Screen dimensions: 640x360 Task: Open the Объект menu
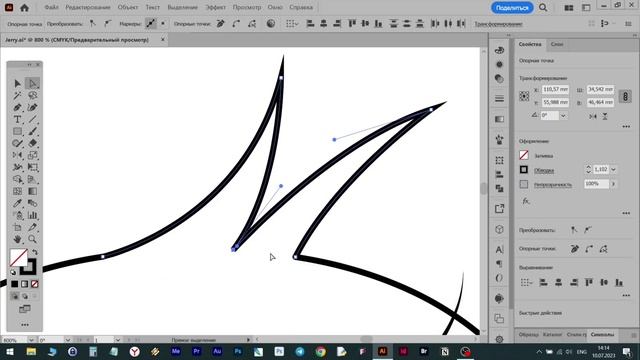tap(128, 7)
